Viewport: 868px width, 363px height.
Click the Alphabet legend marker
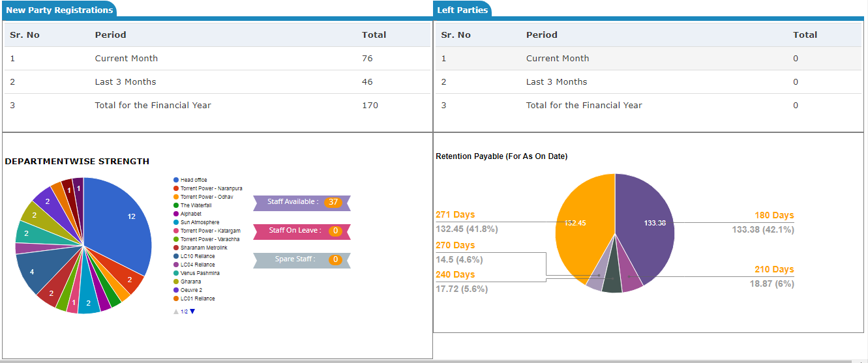(x=176, y=214)
